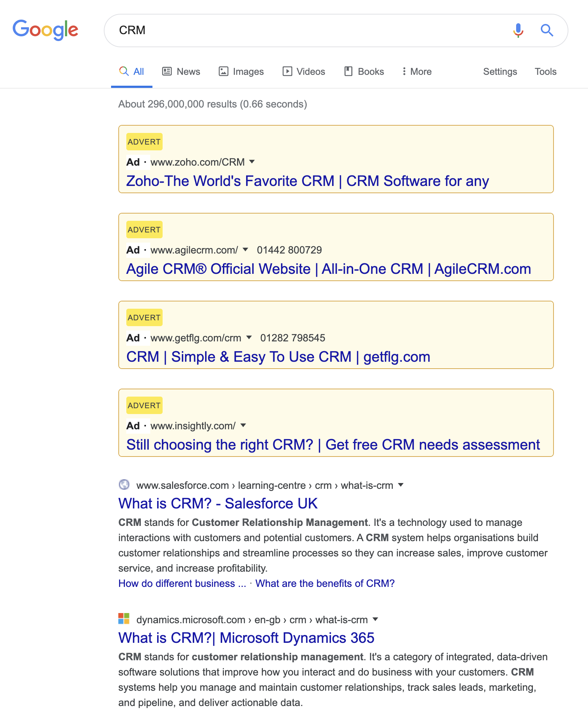This screenshot has height=722, width=588.
Task: Click the ADVERT label on Agile CRM ad
Action: point(144,230)
